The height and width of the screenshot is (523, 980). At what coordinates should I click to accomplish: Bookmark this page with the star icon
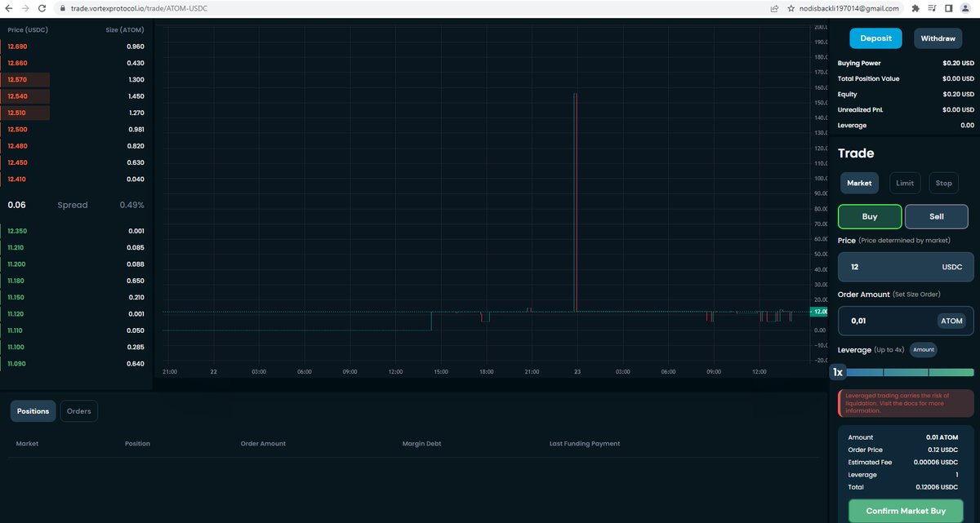791,8
